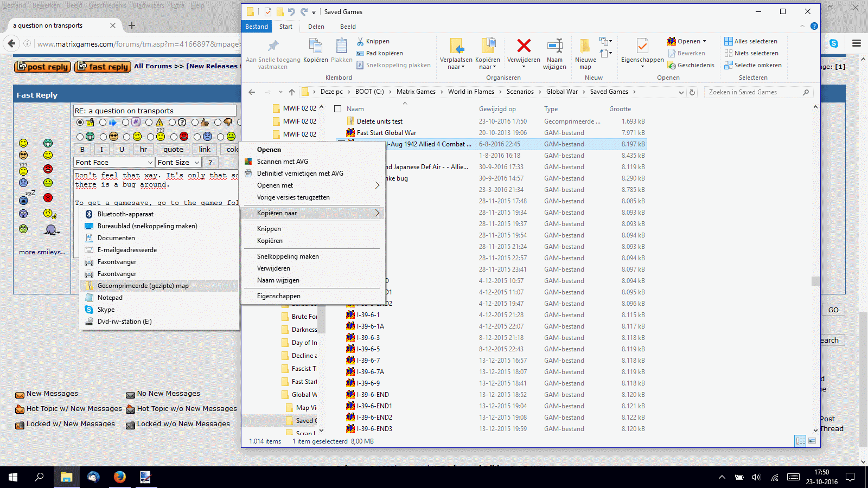Select Eigenschappen in the context menu
The width and height of the screenshot is (868, 488).
tap(312, 296)
